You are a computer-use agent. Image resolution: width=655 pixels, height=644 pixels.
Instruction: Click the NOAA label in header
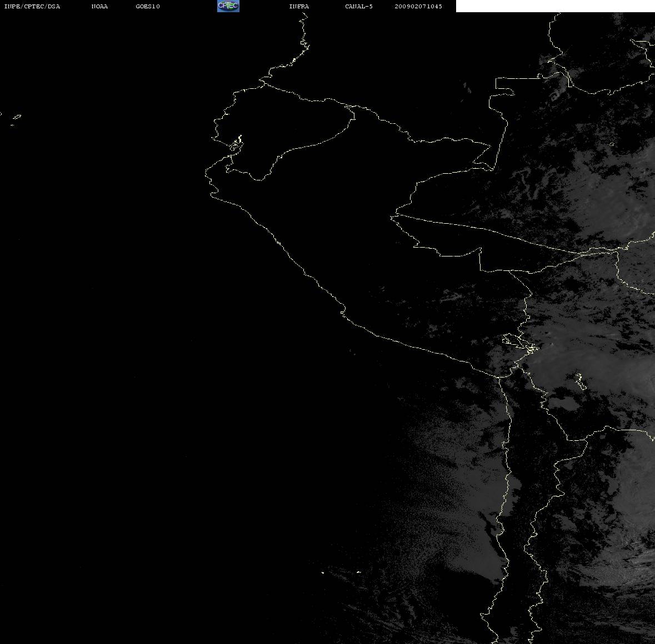tap(99, 6)
